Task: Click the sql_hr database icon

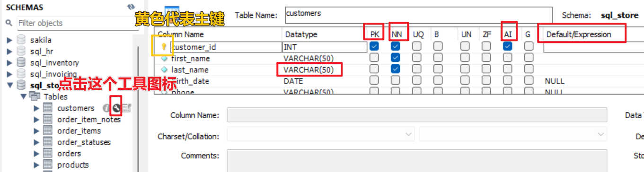Action: pos(21,51)
